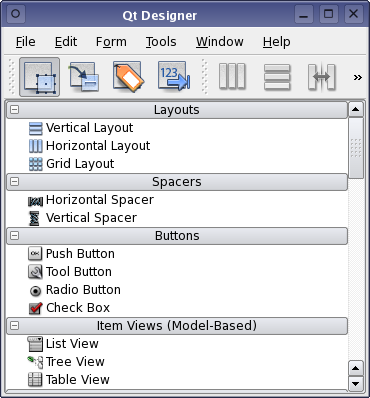The image size is (370, 398).
Task: Select the Grid Layout widget icon
Action: pyautogui.click(x=35, y=164)
